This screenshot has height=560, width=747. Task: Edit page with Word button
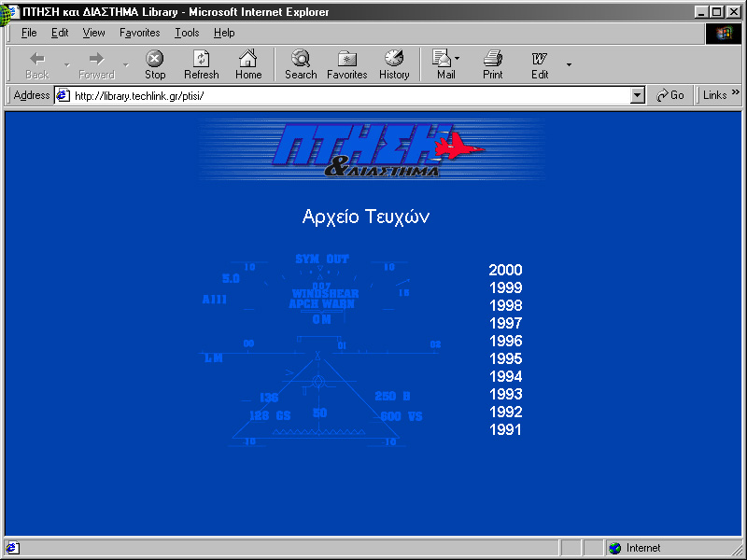(540, 64)
